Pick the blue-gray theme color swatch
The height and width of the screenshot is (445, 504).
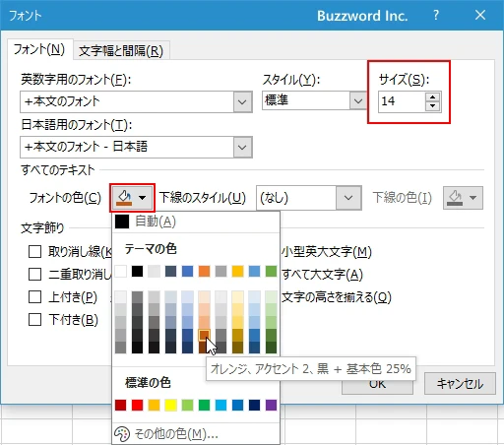pyautogui.click(x=170, y=272)
